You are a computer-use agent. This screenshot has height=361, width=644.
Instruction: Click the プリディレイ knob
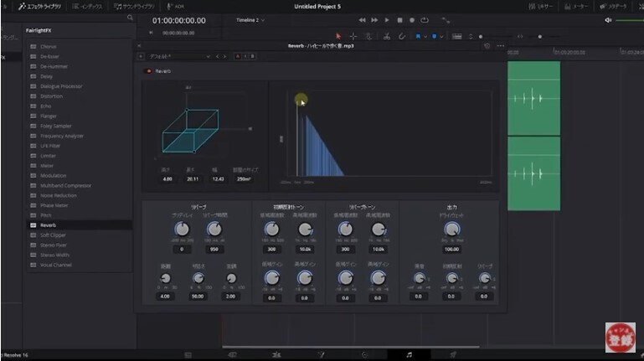point(182,229)
